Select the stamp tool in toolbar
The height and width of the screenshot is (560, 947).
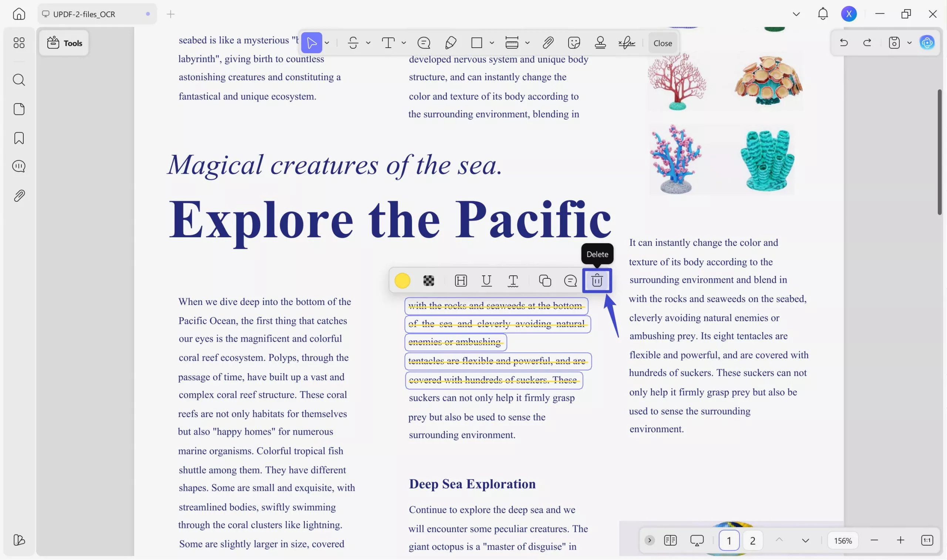click(x=600, y=43)
